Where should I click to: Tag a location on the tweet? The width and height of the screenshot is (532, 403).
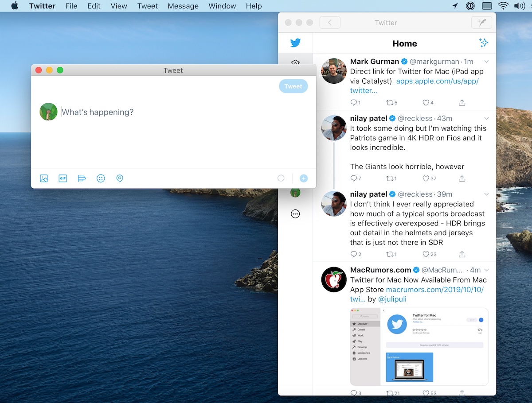coord(120,178)
